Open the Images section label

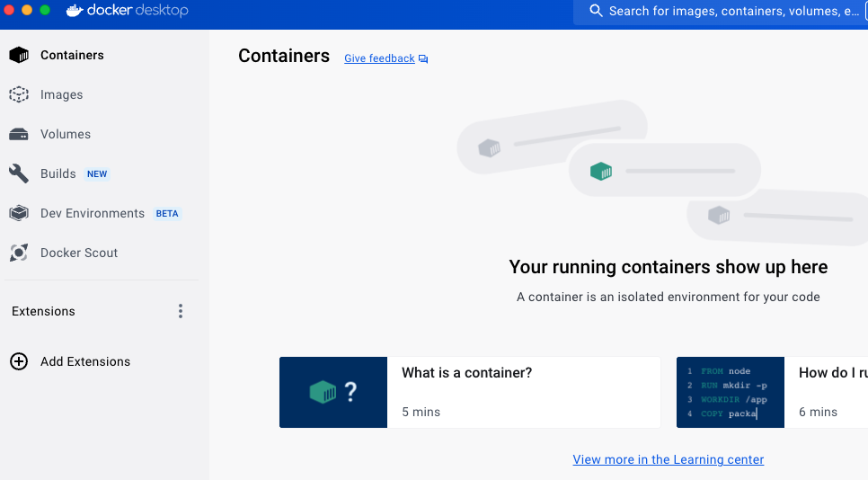pos(61,94)
